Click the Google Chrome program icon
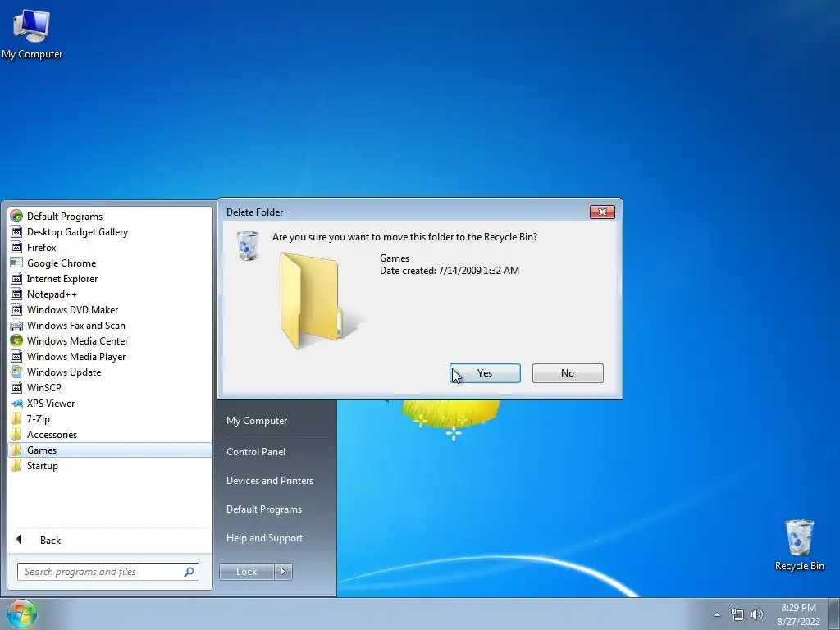 pos(16,263)
